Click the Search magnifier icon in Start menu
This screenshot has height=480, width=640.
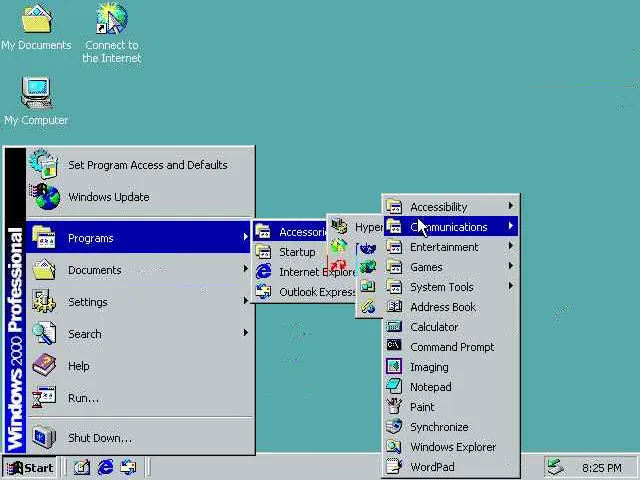(x=44, y=333)
